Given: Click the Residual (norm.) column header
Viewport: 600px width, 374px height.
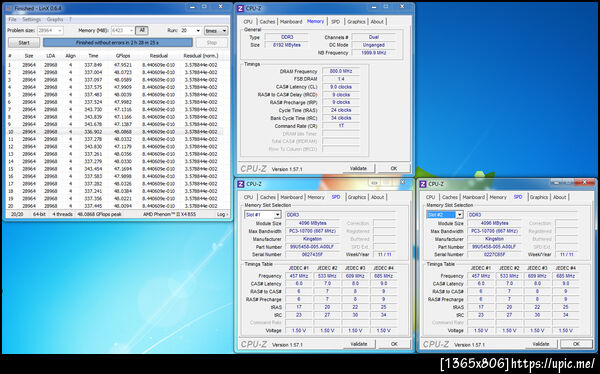Looking at the screenshot, I should tap(200, 56).
